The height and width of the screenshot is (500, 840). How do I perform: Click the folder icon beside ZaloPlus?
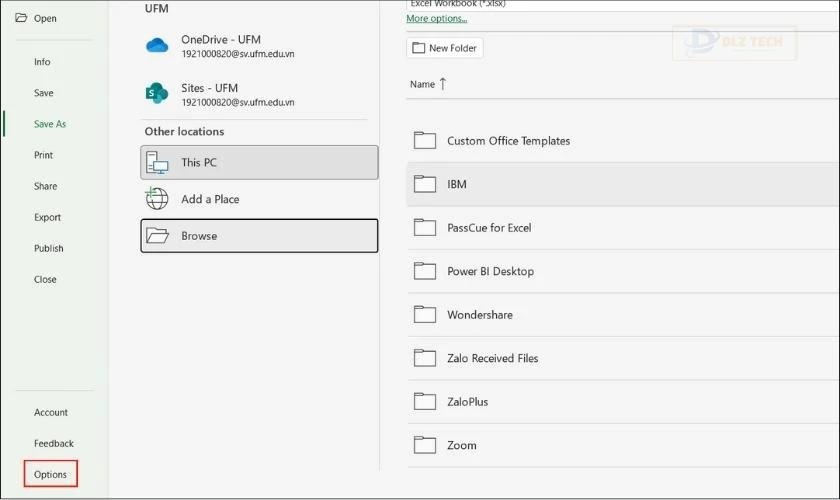coord(425,401)
